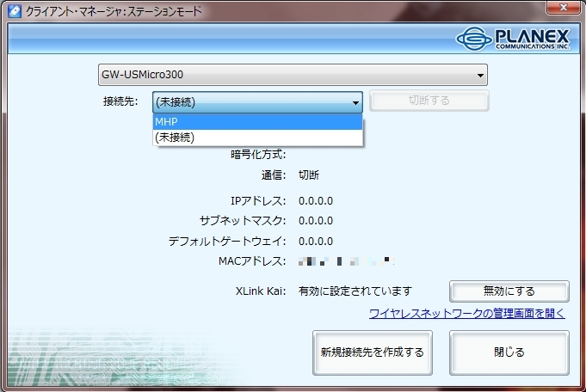Click the サブネットマスク value 0.0.0.0
The image size is (586, 392).
click(316, 221)
